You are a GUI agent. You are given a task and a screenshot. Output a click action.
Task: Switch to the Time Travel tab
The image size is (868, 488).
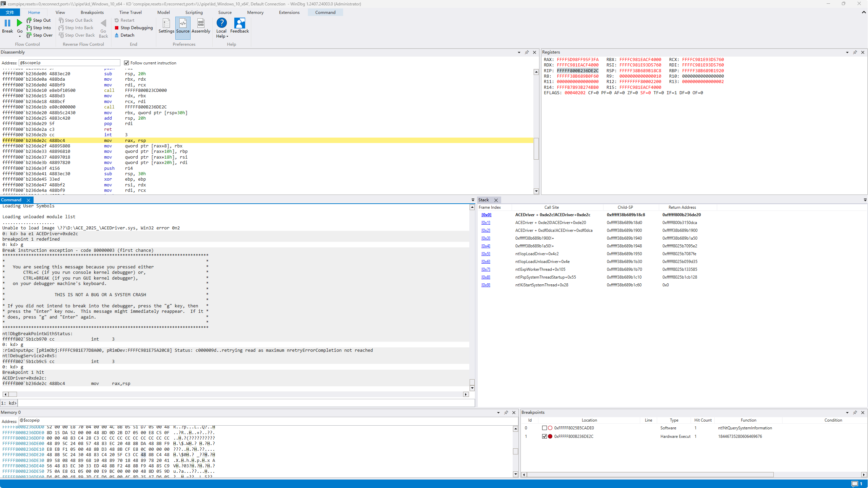click(x=130, y=13)
